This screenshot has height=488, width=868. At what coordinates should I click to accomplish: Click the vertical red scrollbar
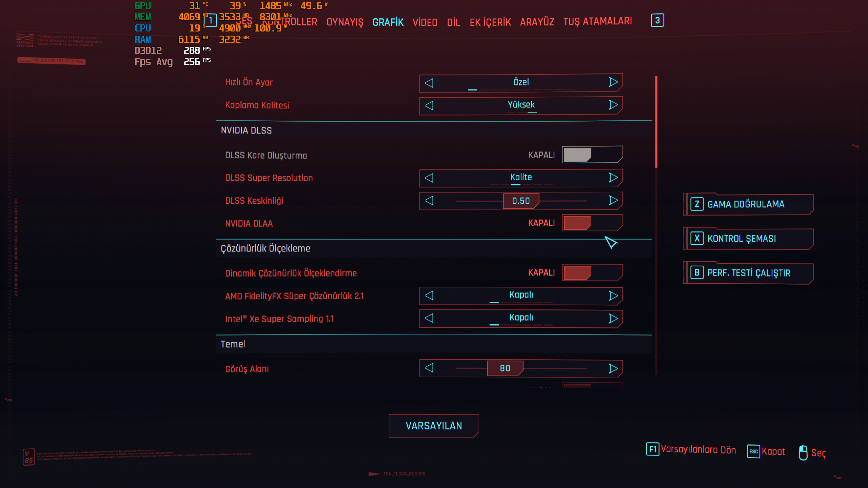pos(656,122)
